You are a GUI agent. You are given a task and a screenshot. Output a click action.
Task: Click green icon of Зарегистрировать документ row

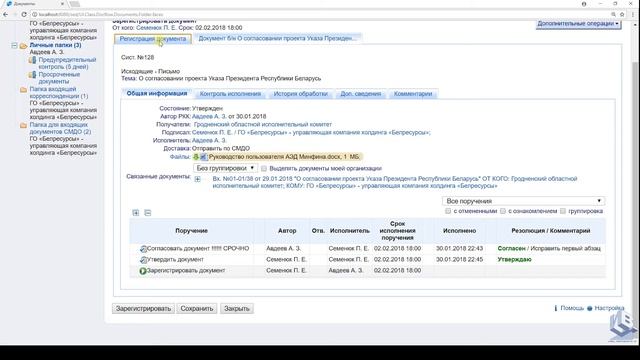point(143,271)
